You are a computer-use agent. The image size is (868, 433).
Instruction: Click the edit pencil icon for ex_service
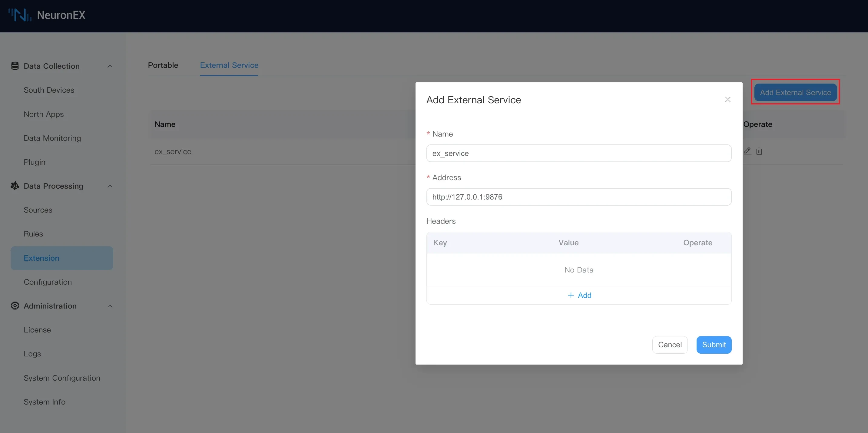(747, 151)
